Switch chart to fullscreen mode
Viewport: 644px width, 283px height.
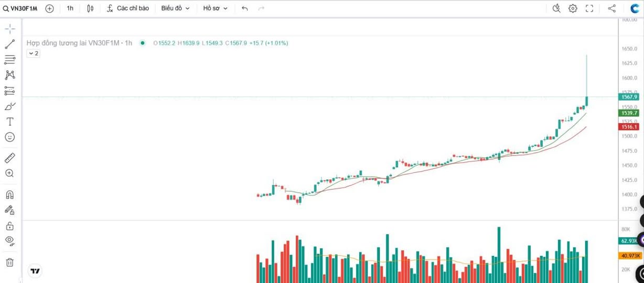(x=589, y=8)
